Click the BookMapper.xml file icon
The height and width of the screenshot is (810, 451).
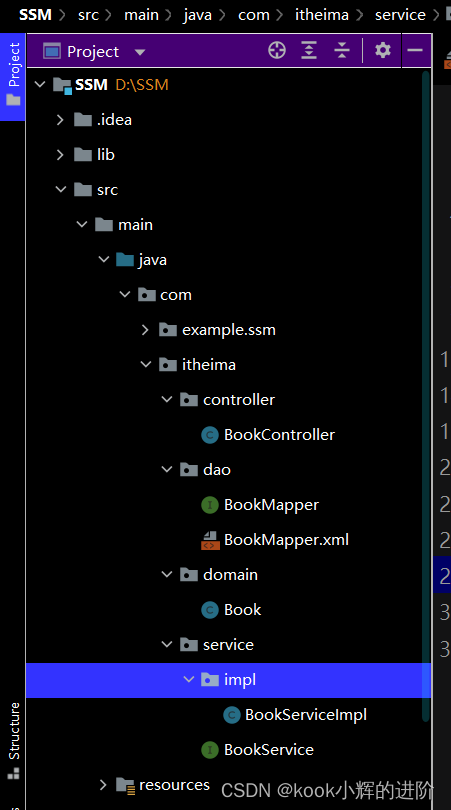(x=209, y=540)
